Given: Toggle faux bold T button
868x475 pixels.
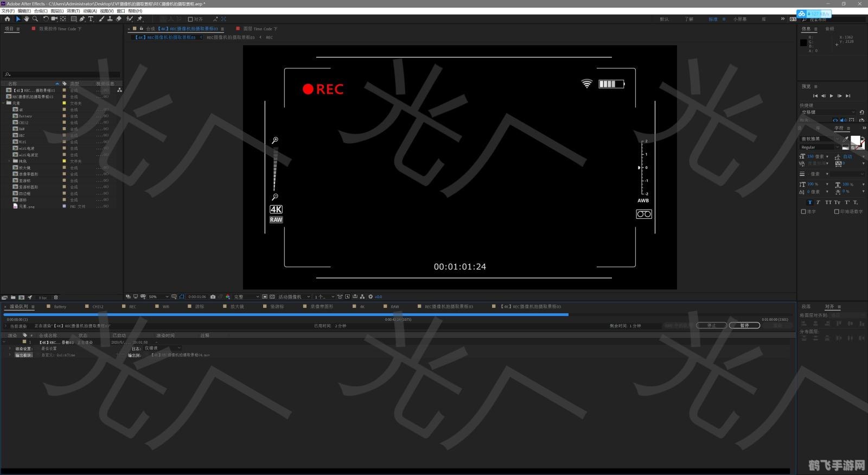Looking at the screenshot, I should [810, 202].
